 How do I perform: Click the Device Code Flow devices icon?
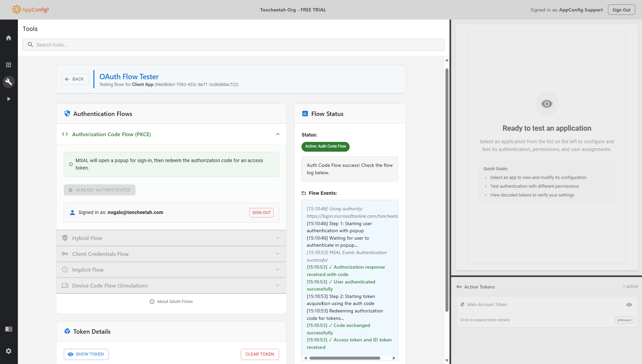65,285
